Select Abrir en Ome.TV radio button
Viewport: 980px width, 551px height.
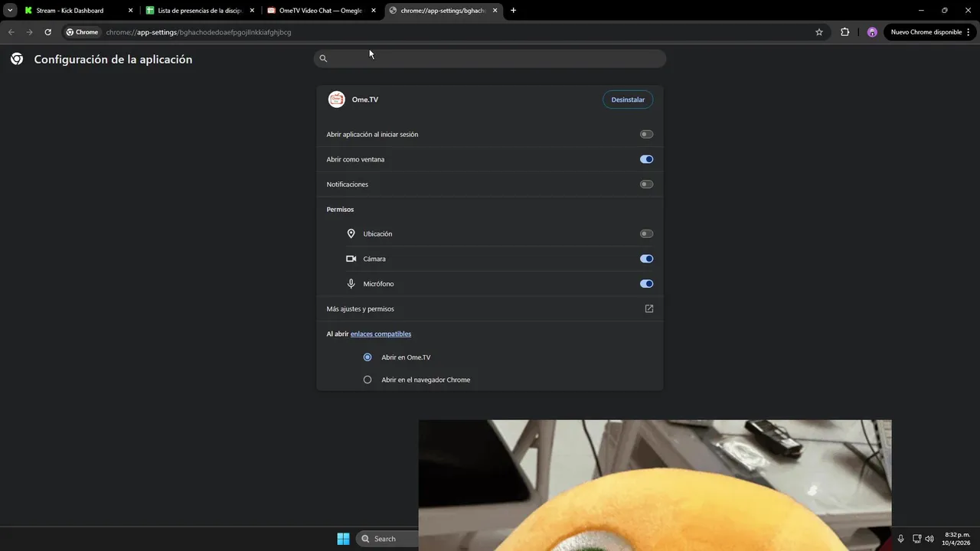pyautogui.click(x=367, y=357)
